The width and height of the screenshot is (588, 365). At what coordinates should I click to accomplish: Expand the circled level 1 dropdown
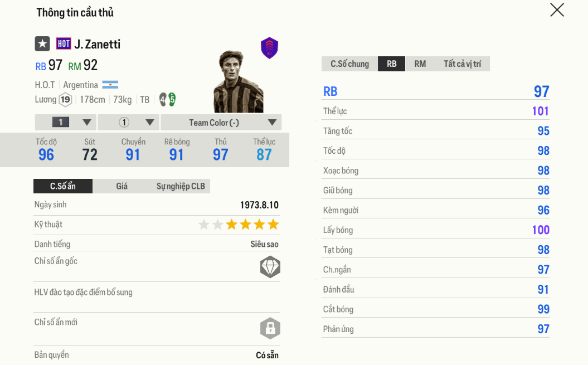129,123
